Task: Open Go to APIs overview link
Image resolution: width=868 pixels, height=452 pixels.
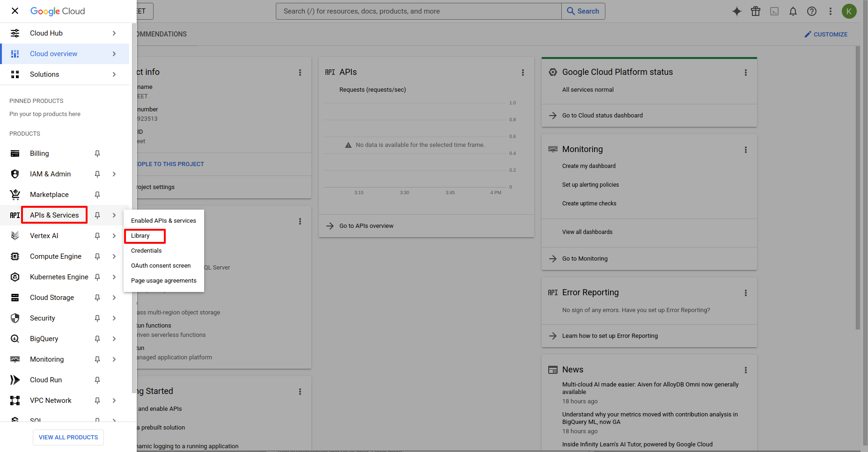Action: click(x=366, y=226)
